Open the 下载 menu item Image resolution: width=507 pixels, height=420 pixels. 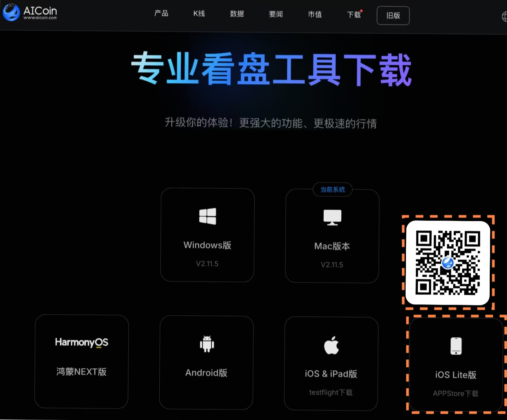pos(354,14)
